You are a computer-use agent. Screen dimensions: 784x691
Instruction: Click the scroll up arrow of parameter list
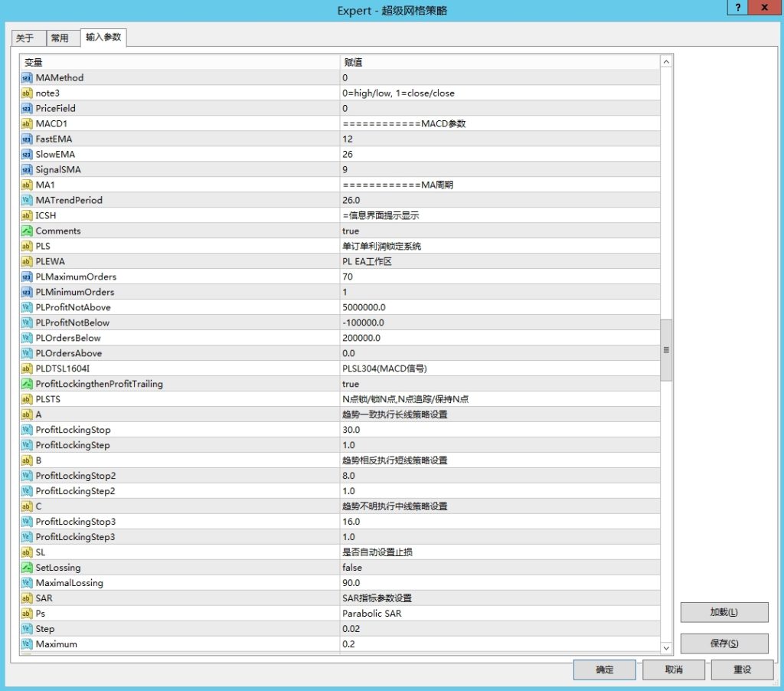(x=666, y=62)
